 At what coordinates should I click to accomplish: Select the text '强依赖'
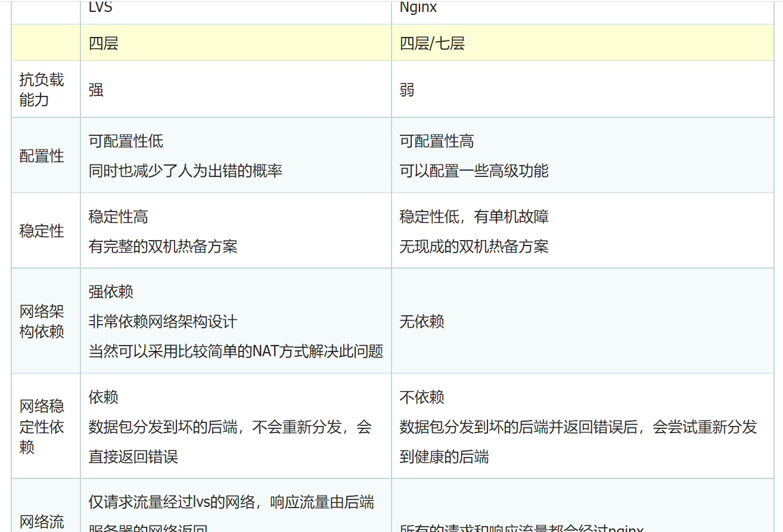point(111,292)
